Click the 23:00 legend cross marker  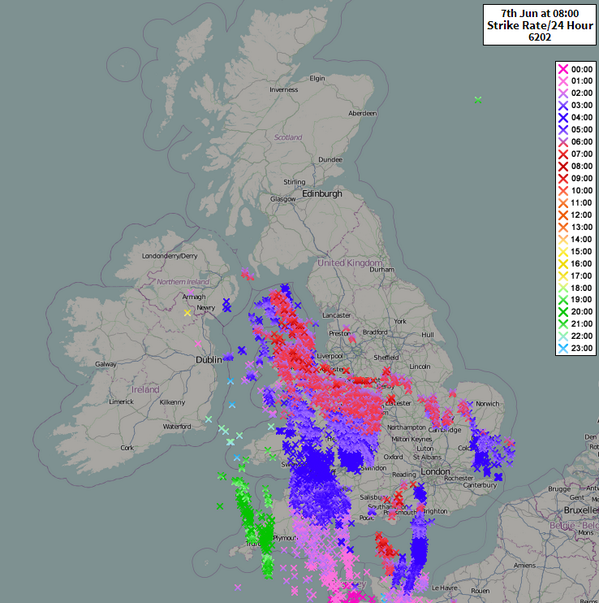pyautogui.click(x=563, y=348)
